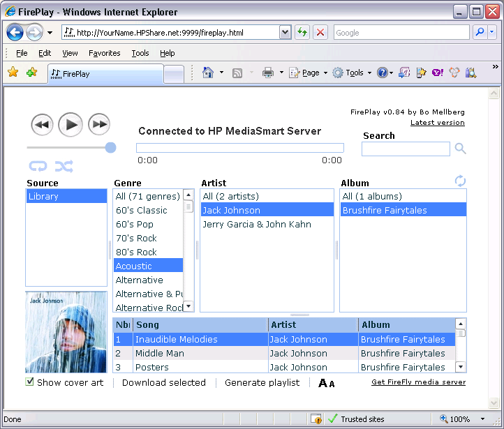Click the magnifier search icon next to Search field
The height and width of the screenshot is (429, 504).
[460, 149]
